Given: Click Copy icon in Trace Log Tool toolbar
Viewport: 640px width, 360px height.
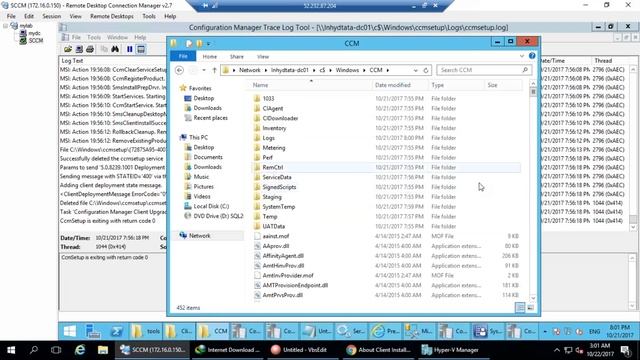Looking at the screenshot, I should click(104, 49).
